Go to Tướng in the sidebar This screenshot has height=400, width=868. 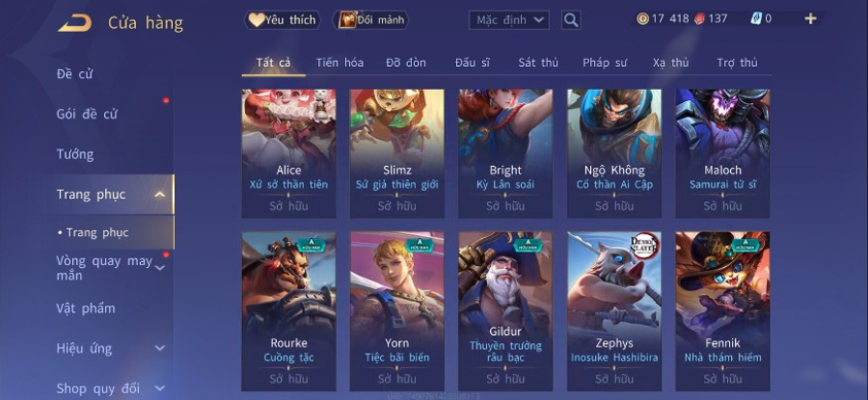(75, 154)
